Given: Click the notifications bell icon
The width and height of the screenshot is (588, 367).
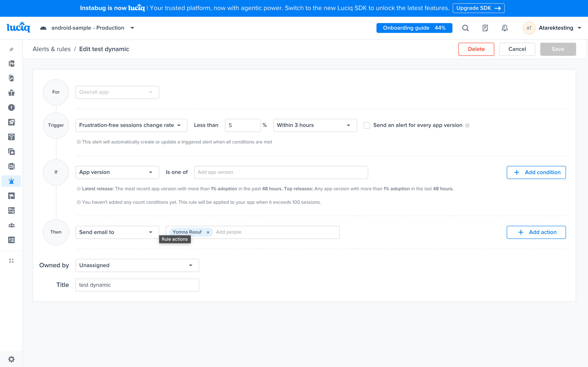Looking at the screenshot, I should [504, 28].
